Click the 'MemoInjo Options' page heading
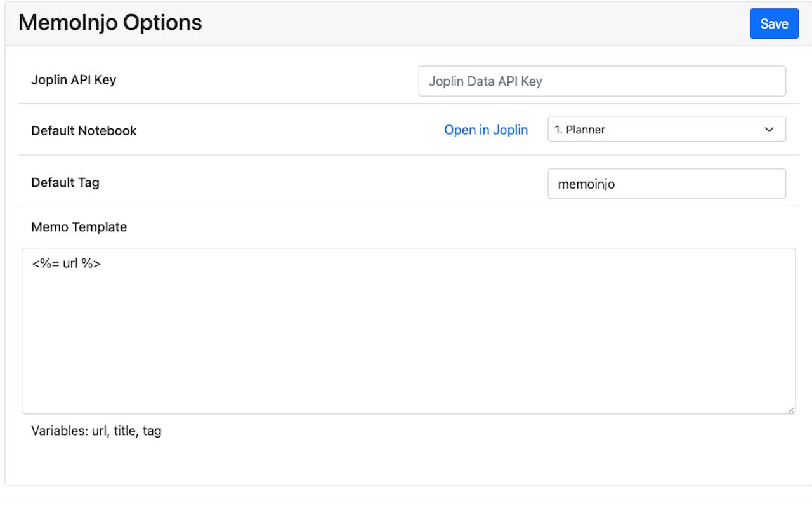Viewport: 812px width, 508px height. [x=110, y=23]
